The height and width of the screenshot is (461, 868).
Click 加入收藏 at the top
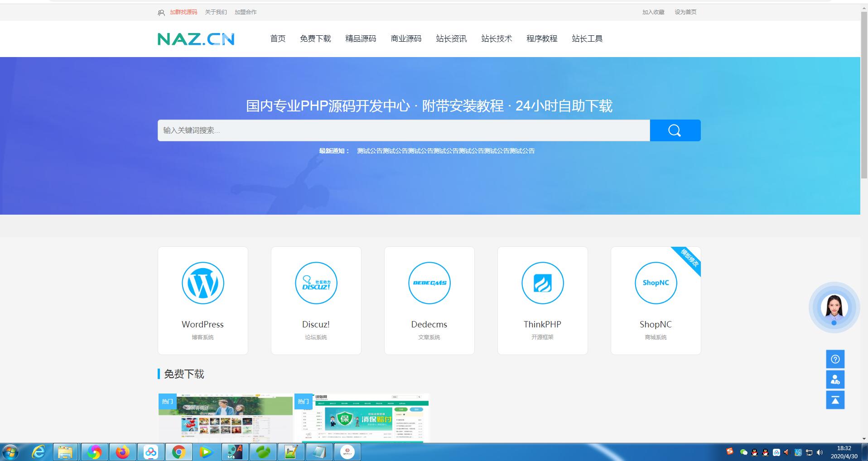[653, 12]
